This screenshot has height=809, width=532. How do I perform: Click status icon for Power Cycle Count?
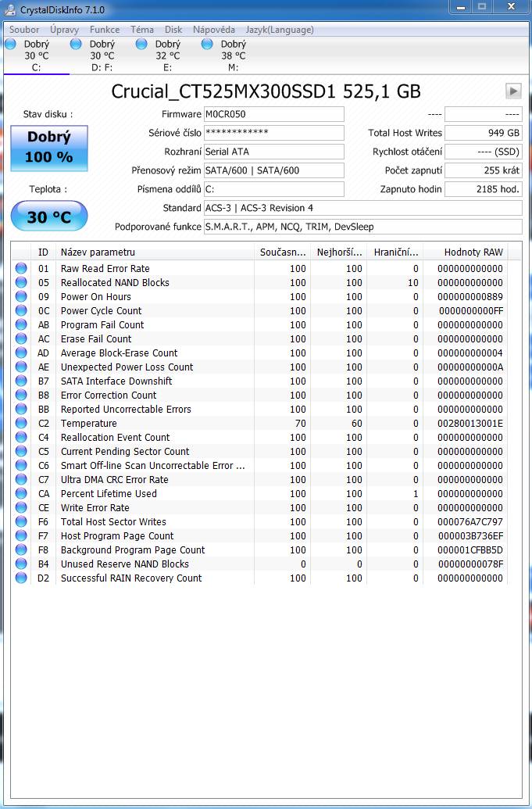point(21,310)
